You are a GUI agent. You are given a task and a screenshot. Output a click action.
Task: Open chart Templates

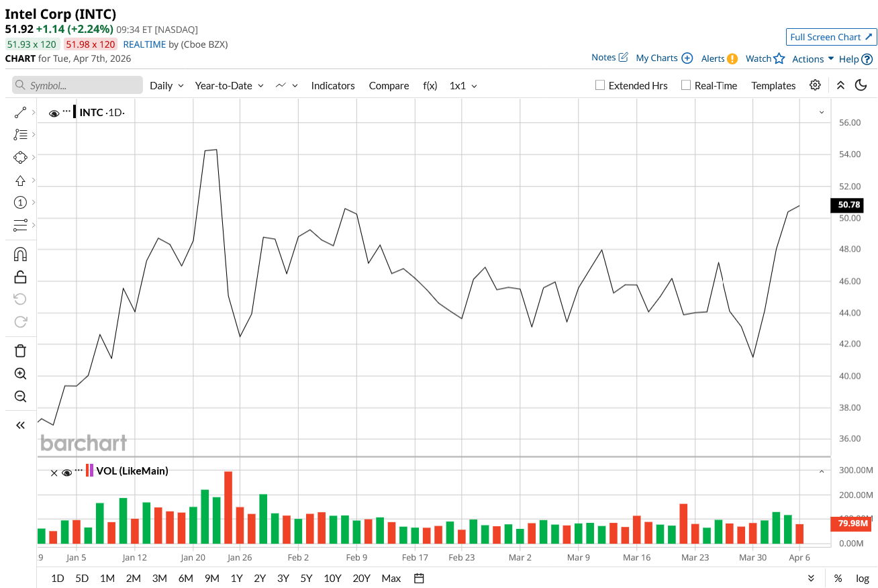click(x=773, y=86)
